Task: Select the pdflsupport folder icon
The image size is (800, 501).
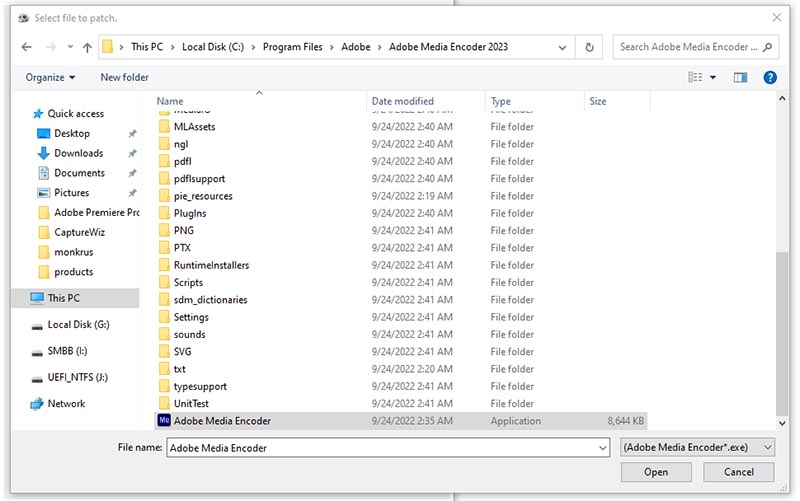Action: click(164, 179)
